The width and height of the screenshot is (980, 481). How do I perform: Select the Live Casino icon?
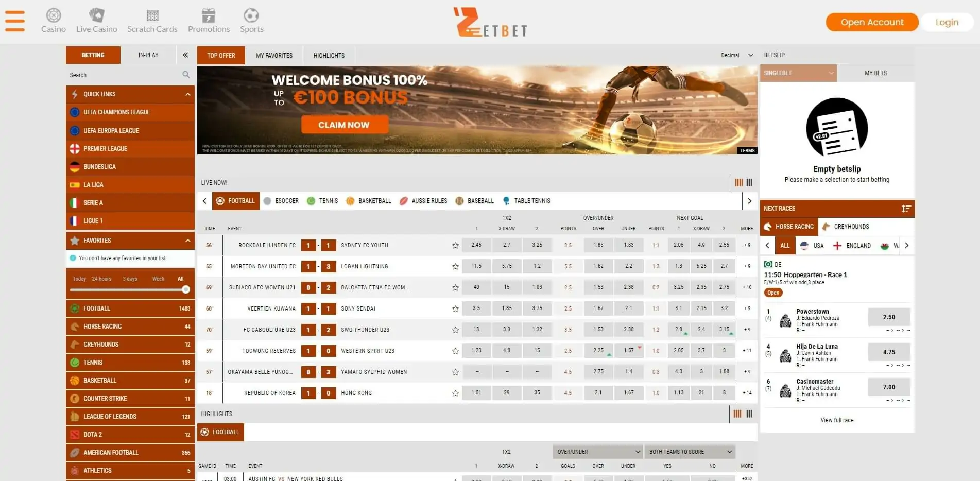pos(96,15)
